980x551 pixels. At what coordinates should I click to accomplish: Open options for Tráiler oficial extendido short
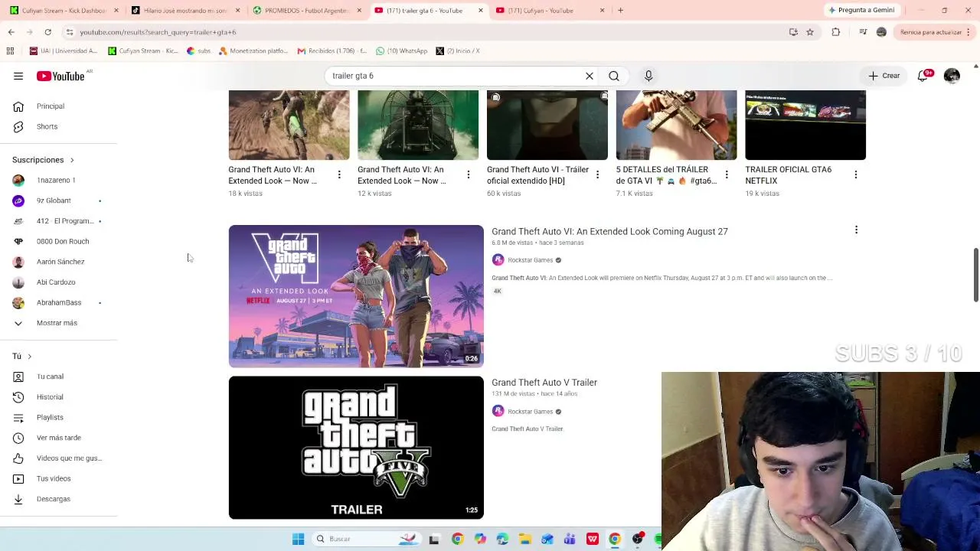pos(598,175)
